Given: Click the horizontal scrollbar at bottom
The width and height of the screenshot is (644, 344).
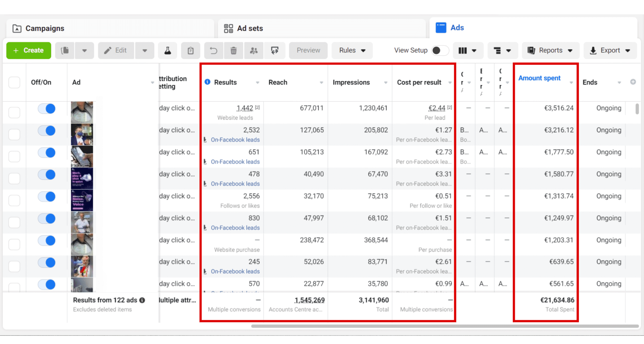Looking at the screenshot, I should (445, 326).
